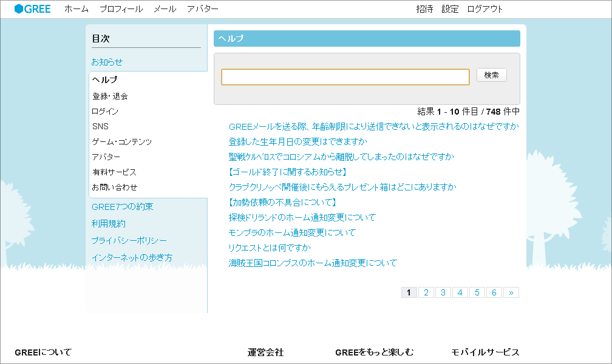
Task: Open アバター help category in sidebar
Action: [106, 157]
